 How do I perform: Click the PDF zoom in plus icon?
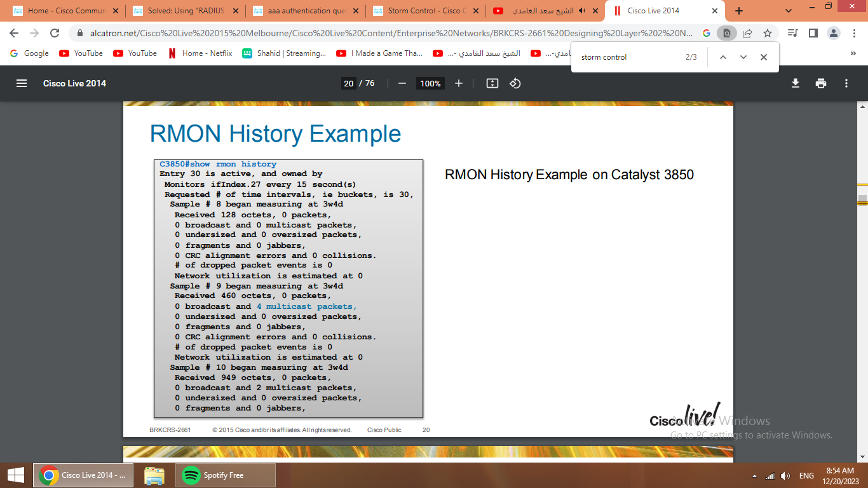(x=459, y=83)
